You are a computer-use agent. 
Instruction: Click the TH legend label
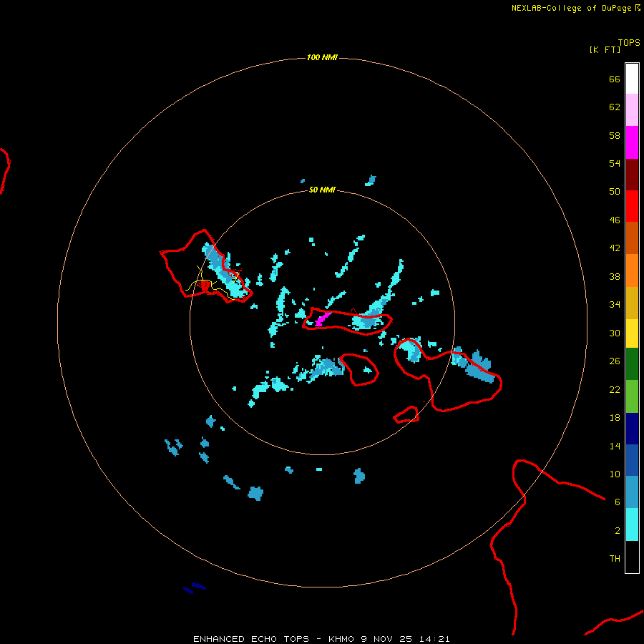pos(615,559)
